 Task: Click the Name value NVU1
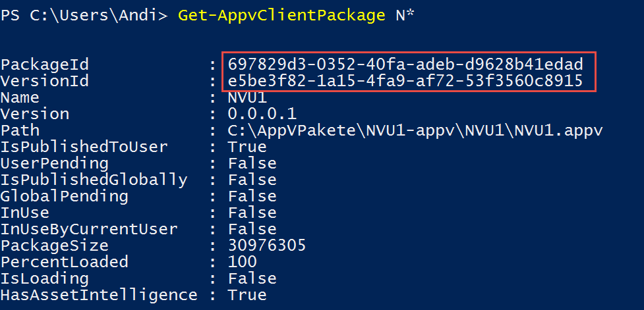point(247,97)
